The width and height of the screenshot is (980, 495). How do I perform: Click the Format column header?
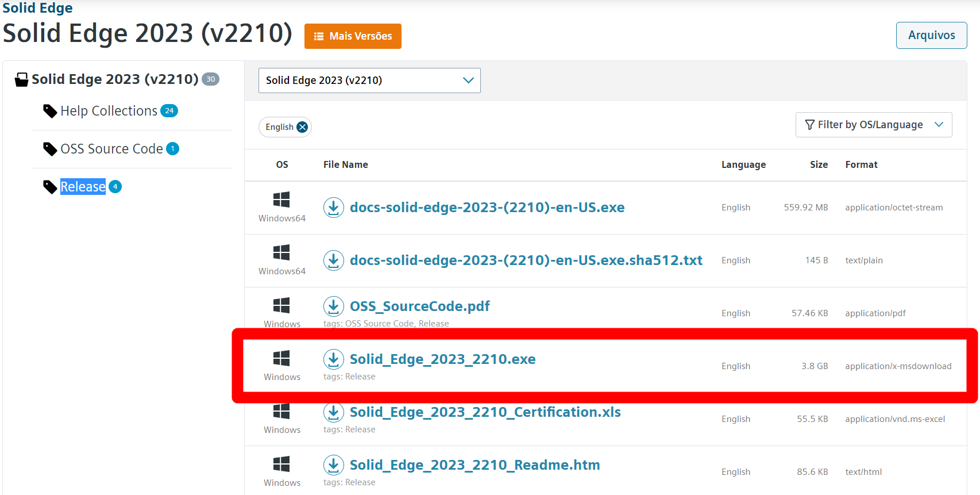coord(862,165)
